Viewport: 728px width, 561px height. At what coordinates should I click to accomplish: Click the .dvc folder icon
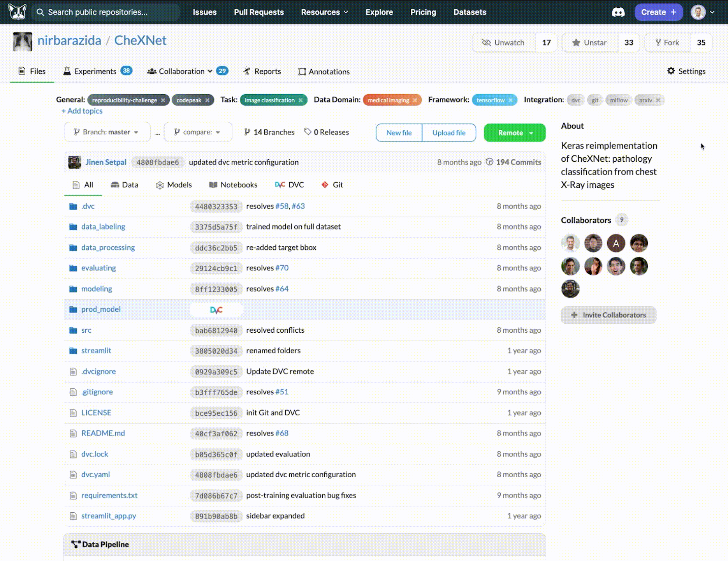(x=73, y=206)
